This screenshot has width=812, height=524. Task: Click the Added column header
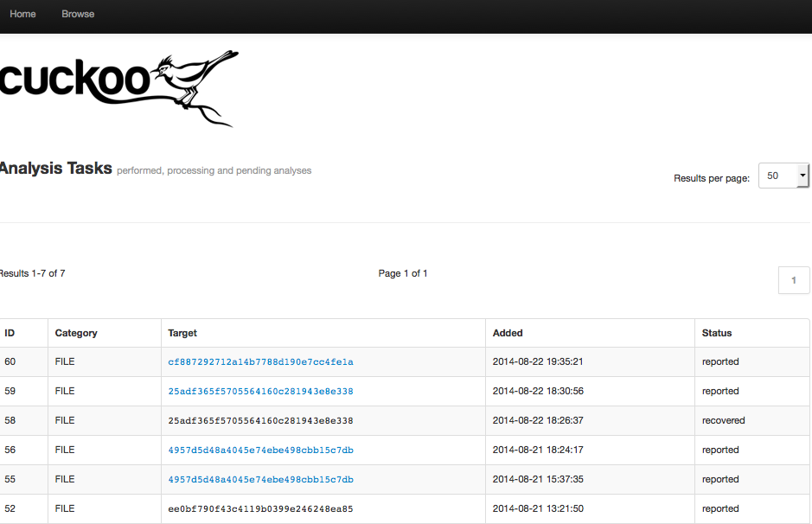[x=508, y=333]
